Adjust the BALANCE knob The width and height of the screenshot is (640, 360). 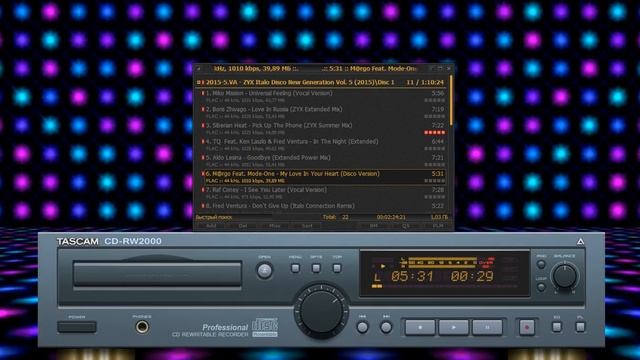tap(564, 276)
